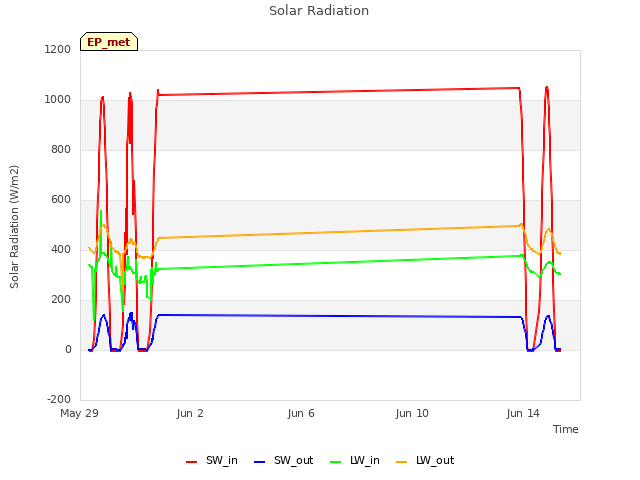640x480 pixels.
Task: Click the blue SW_out legend swatch
Action: 260,462
